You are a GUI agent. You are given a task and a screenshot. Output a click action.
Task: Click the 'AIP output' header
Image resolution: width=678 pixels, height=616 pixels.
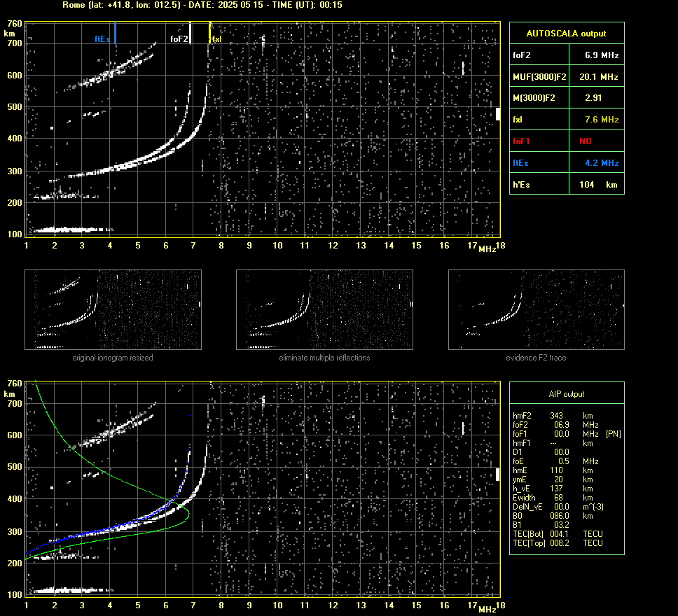[567, 394]
